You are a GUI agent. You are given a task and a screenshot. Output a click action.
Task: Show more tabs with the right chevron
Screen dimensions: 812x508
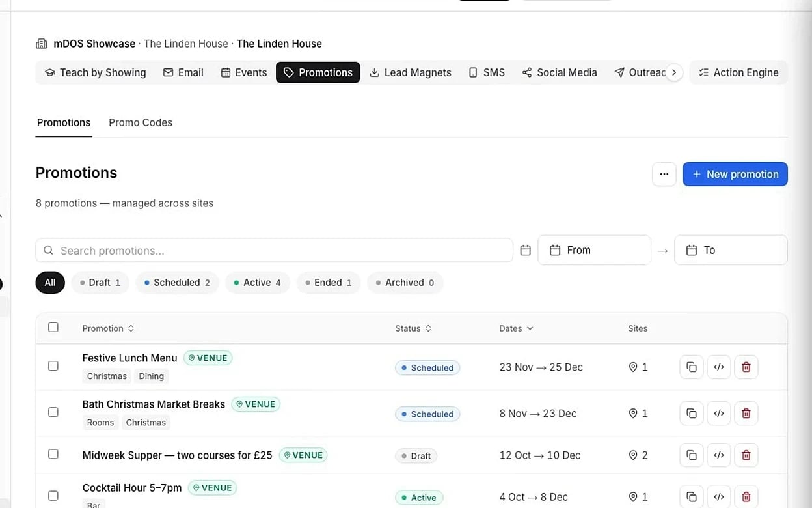pyautogui.click(x=674, y=72)
